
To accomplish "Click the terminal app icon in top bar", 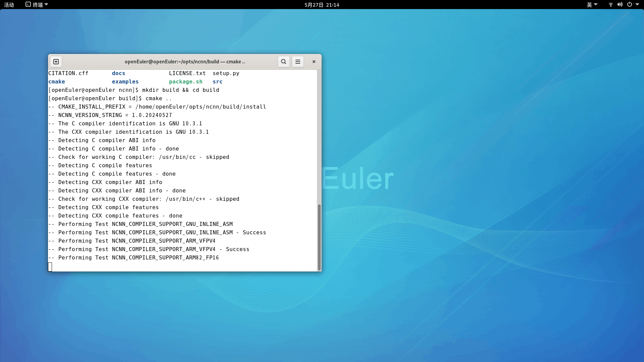I will [x=28, y=5].
